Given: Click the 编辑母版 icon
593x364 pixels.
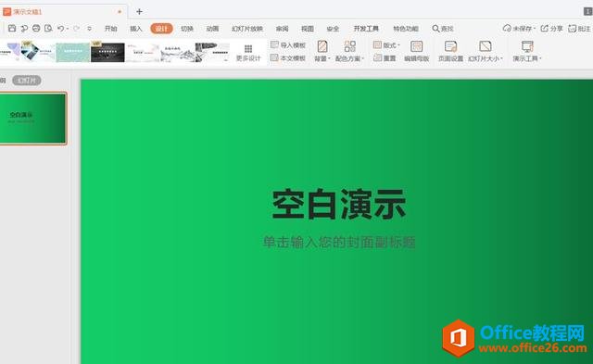Looking at the screenshot, I should click(416, 46).
